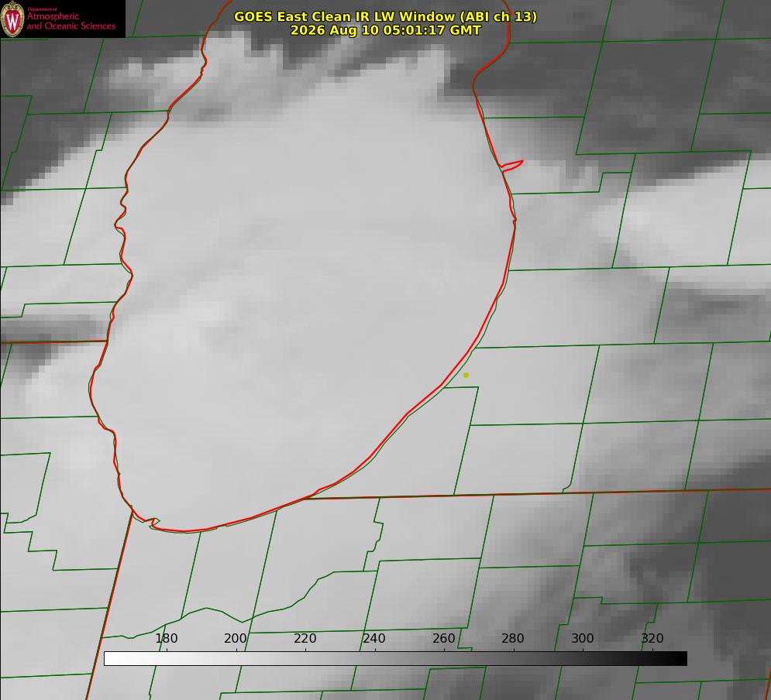Click the mid-gray center of the colorbar
This screenshot has height=700, width=771.
[395, 658]
